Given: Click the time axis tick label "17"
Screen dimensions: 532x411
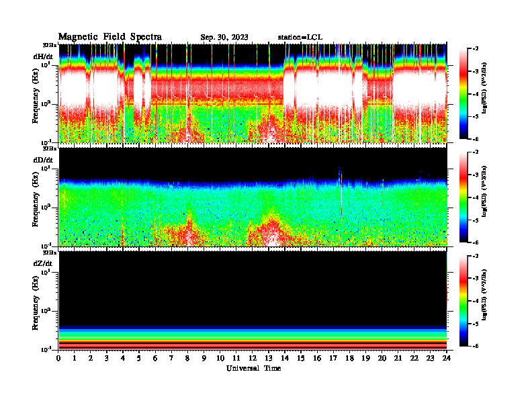Looking at the screenshot, I should click(333, 358).
